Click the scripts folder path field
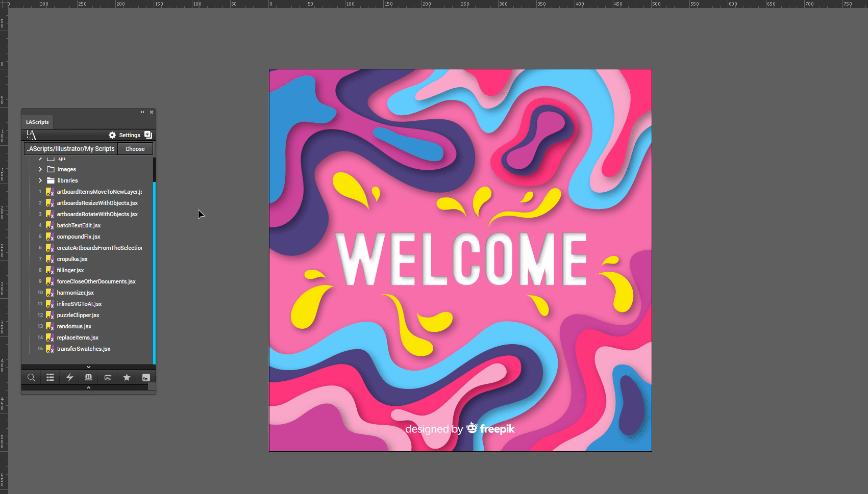Viewport: 868px width, 494px height. pos(71,149)
